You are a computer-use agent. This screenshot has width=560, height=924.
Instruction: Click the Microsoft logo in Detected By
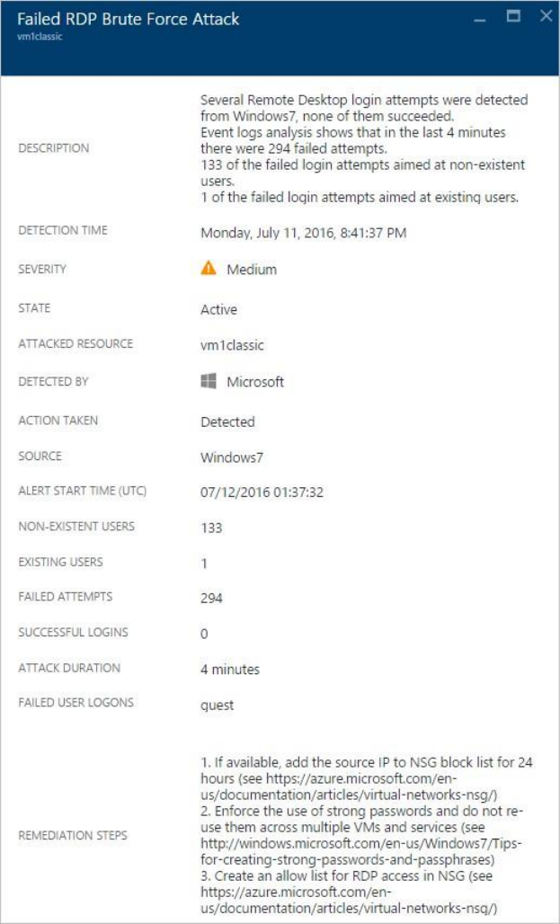[209, 382]
